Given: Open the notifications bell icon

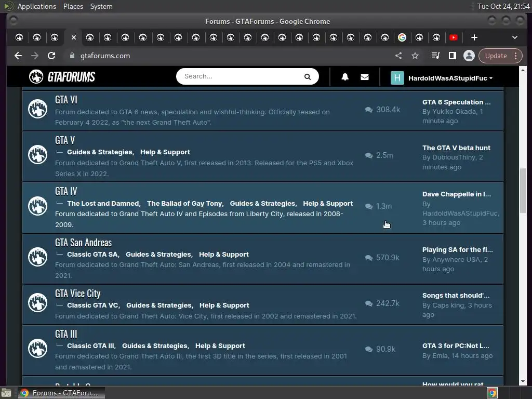Looking at the screenshot, I should coord(345,77).
